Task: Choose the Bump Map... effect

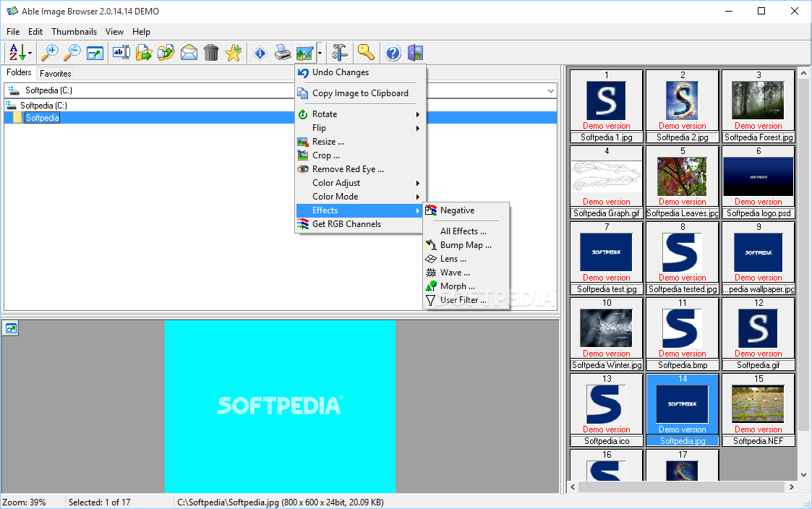Action: (x=466, y=245)
